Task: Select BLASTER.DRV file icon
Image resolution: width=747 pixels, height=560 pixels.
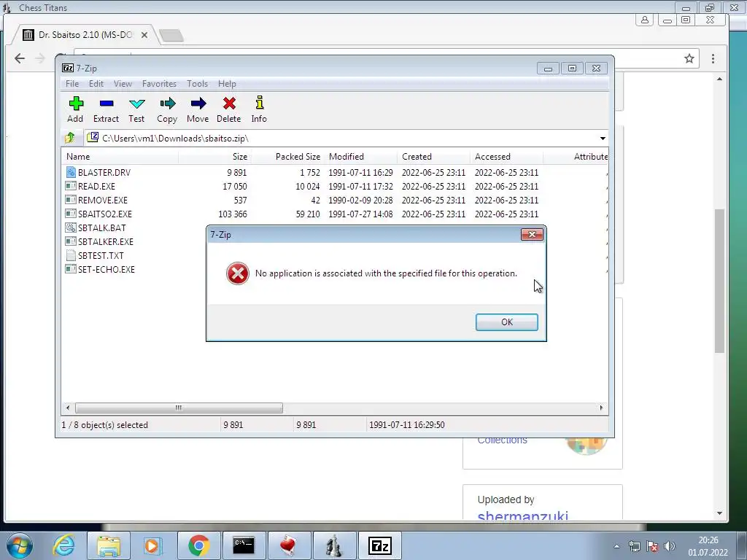Action: (x=71, y=172)
